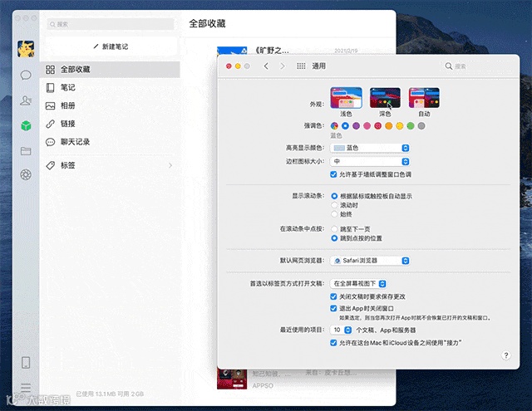Choose red accent color

[378, 126]
